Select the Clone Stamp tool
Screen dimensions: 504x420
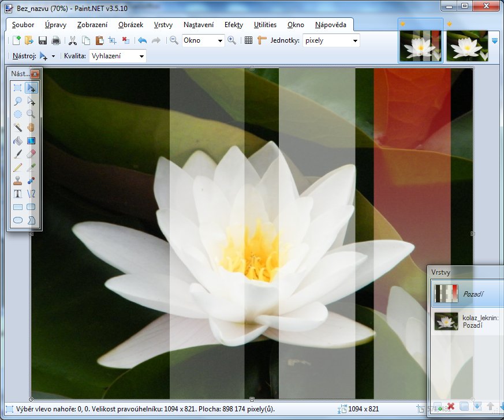[18, 181]
